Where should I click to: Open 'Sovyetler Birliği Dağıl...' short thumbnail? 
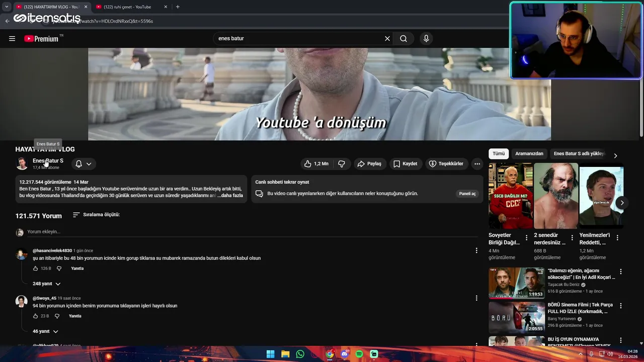pos(510,196)
